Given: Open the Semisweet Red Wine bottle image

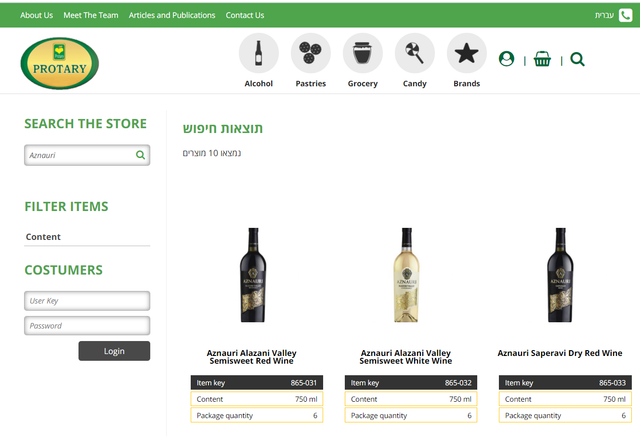Looking at the screenshot, I should (253, 275).
